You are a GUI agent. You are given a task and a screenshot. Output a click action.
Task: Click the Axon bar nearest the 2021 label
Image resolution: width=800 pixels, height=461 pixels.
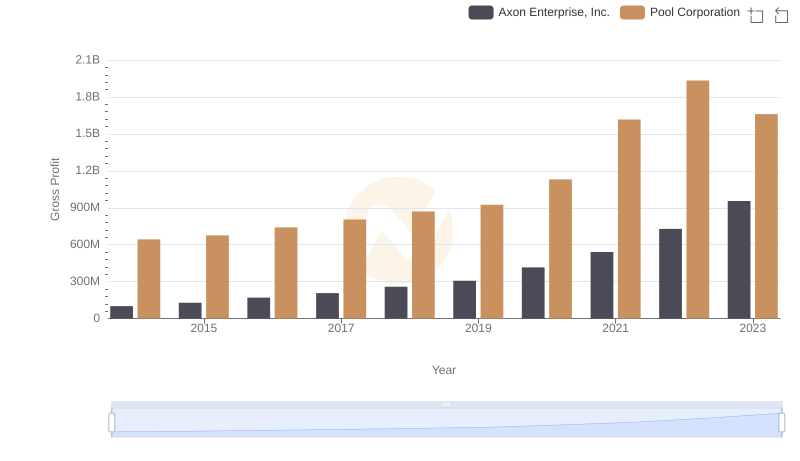(602, 285)
